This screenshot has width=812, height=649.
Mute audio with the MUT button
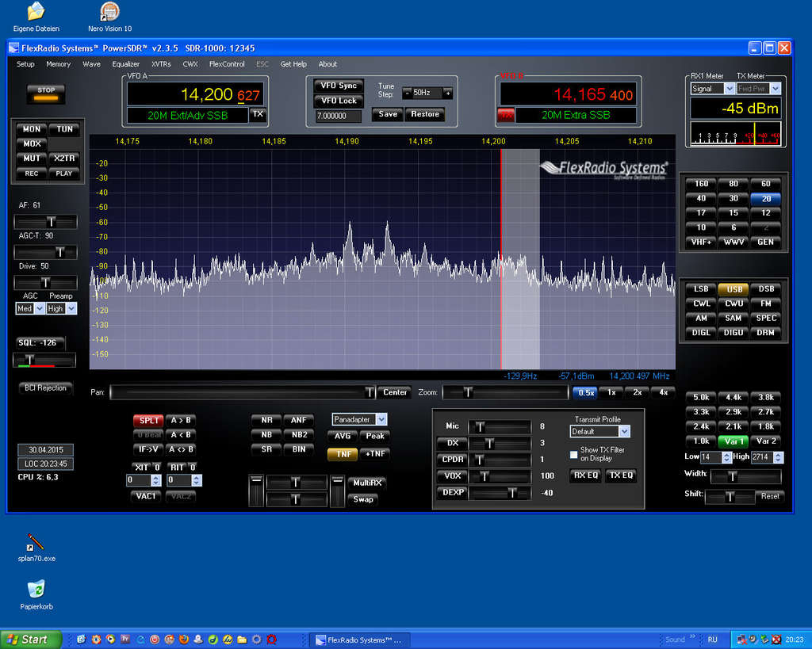pyautogui.click(x=32, y=158)
